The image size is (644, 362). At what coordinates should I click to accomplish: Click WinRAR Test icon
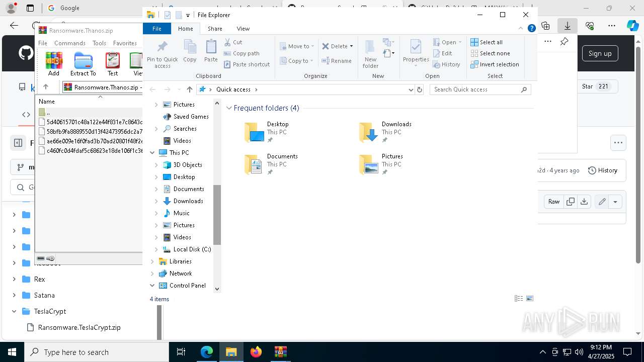click(113, 64)
